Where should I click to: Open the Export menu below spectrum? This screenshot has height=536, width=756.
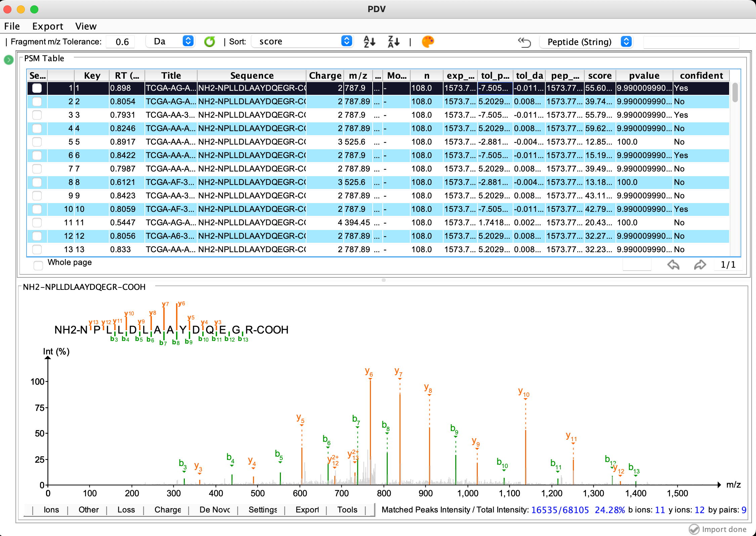tap(307, 510)
